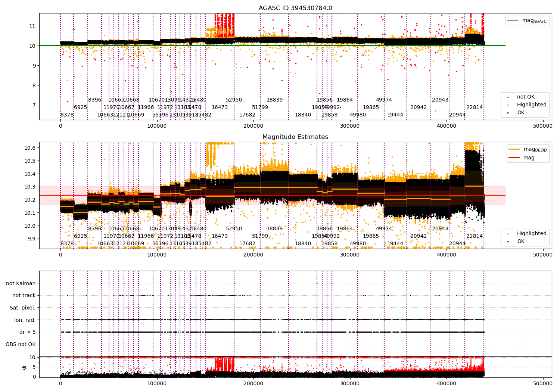Click the 'Sat. pixel.' axis label
The height and width of the screenshot is (392, 560).
(x=22, y=308)
